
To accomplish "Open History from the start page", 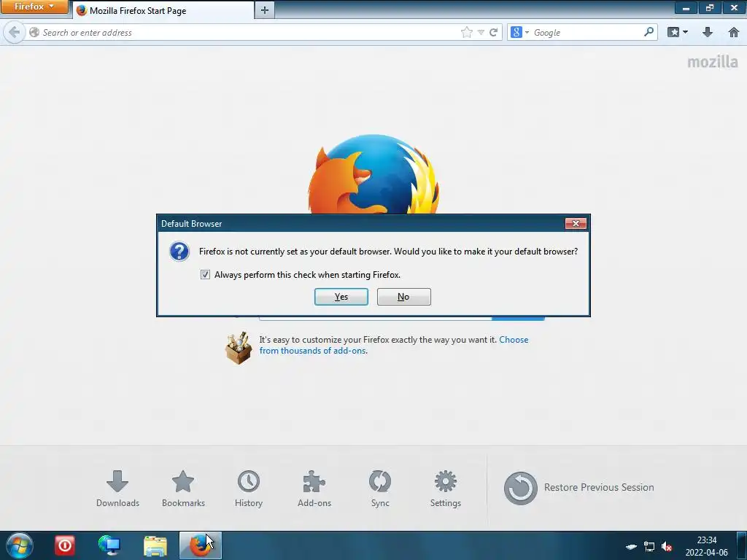I will [249, 489].
